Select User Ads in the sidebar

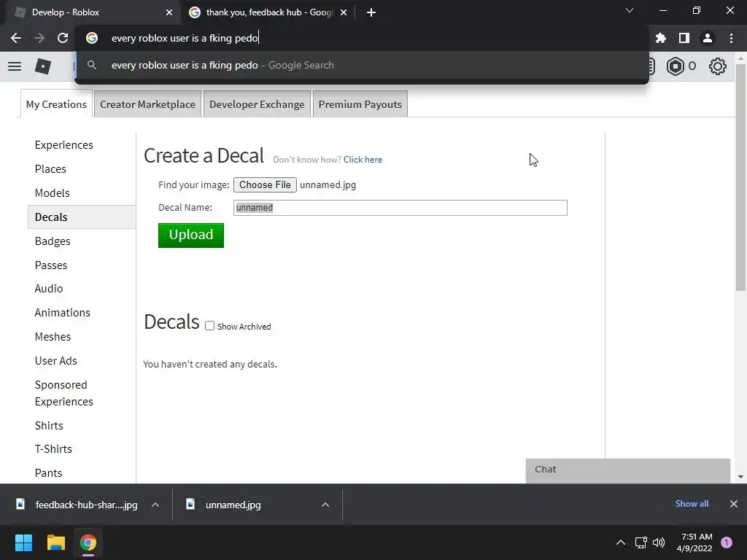coord(55,360)
